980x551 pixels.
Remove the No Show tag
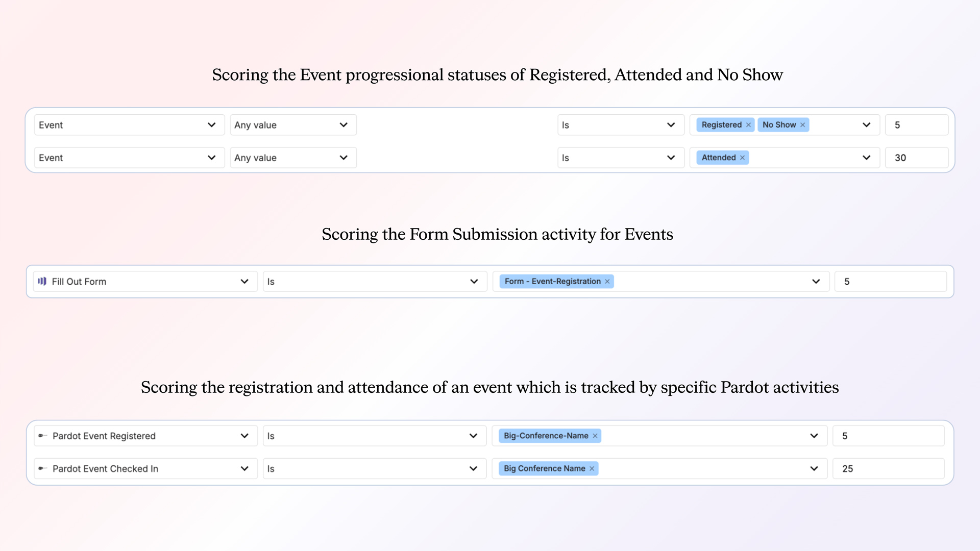(x=802, y=125)
